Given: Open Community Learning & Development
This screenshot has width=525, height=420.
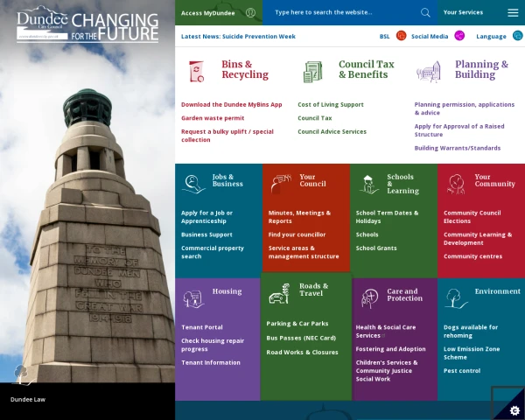Looking at the screenshot, I should click(478, 239).
